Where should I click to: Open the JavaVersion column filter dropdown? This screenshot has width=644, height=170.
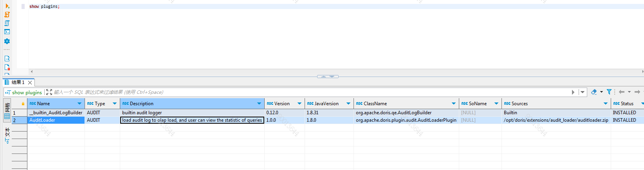coord(348,104)
